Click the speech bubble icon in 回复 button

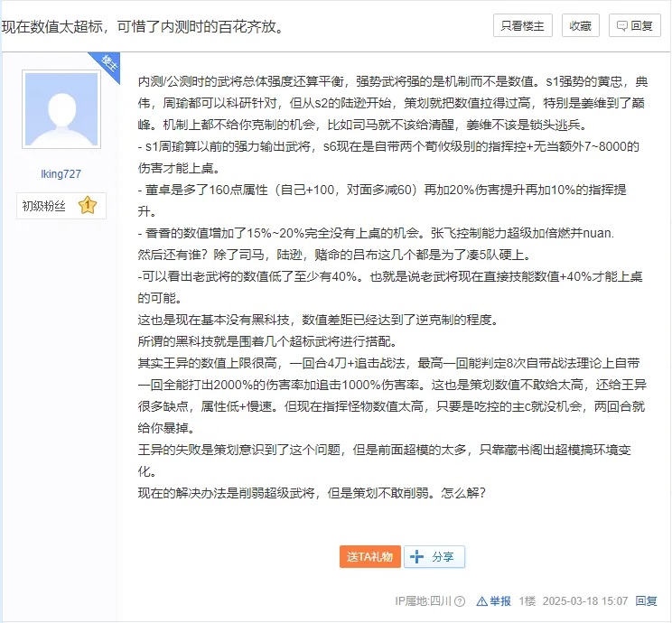pyautogui.click(x=621, y=26)
